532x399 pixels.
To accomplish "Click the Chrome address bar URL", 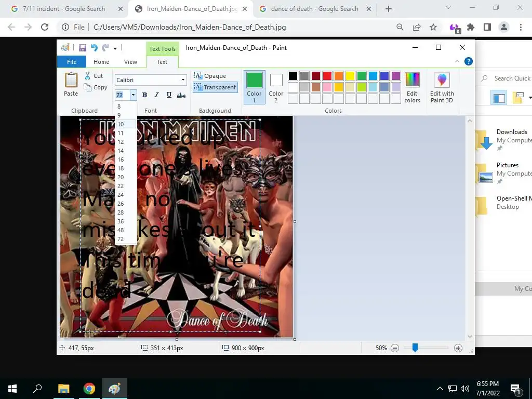I will (190, 27).
